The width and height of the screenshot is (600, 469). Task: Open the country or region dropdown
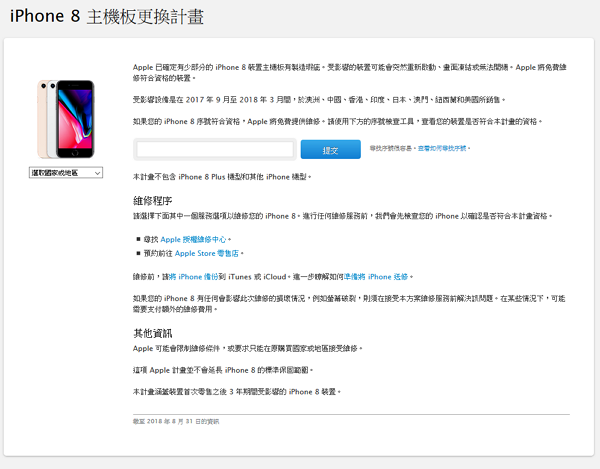point(66,173)
